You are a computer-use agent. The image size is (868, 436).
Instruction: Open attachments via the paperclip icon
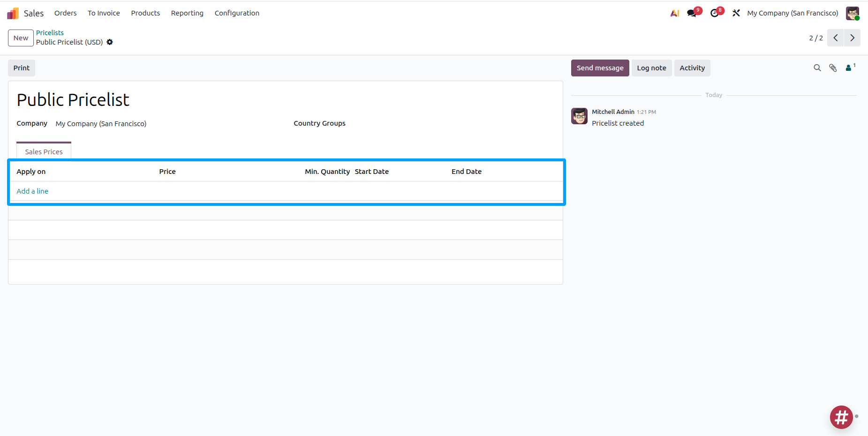pyautogui.click(x=833, y=68)
